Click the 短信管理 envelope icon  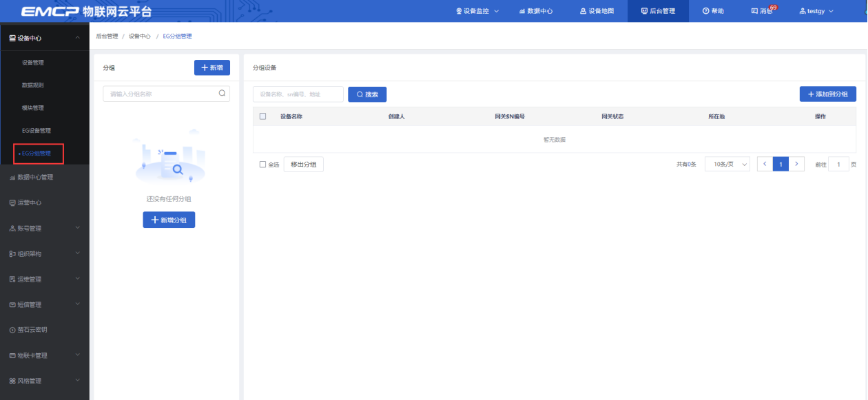12,304
